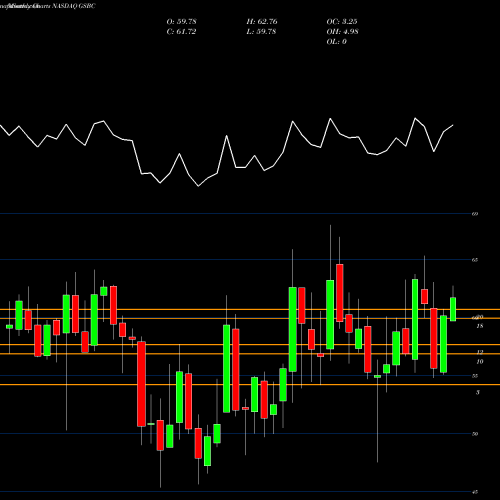The image size is (500, 500).
Task: Click the orange level label 18
Action: (x=480, y=326)
